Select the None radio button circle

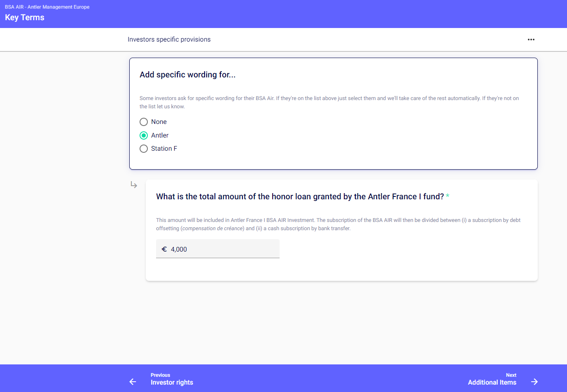[x=144, y=122]
